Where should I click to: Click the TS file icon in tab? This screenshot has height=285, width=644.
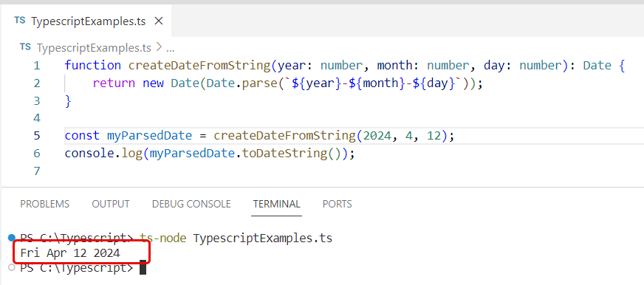(19, 21)
